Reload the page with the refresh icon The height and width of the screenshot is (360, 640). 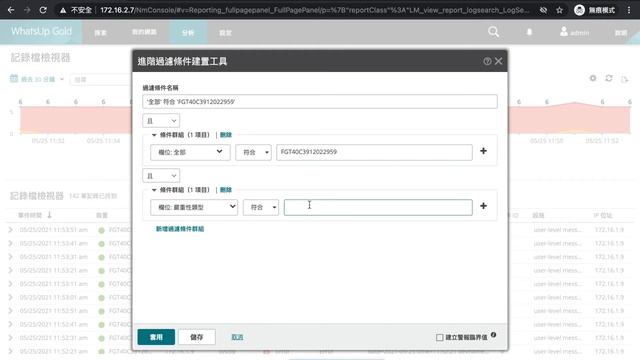click(x=43, y=10)
